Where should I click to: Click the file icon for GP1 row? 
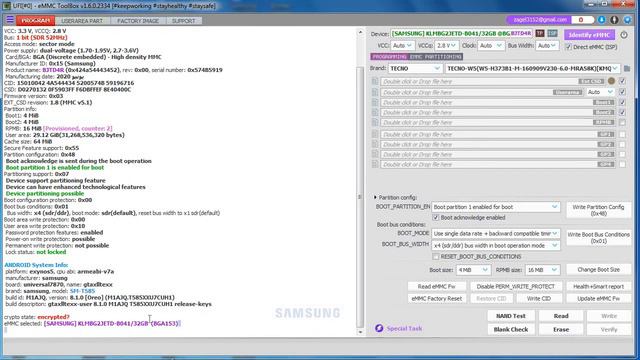point(375,134)
